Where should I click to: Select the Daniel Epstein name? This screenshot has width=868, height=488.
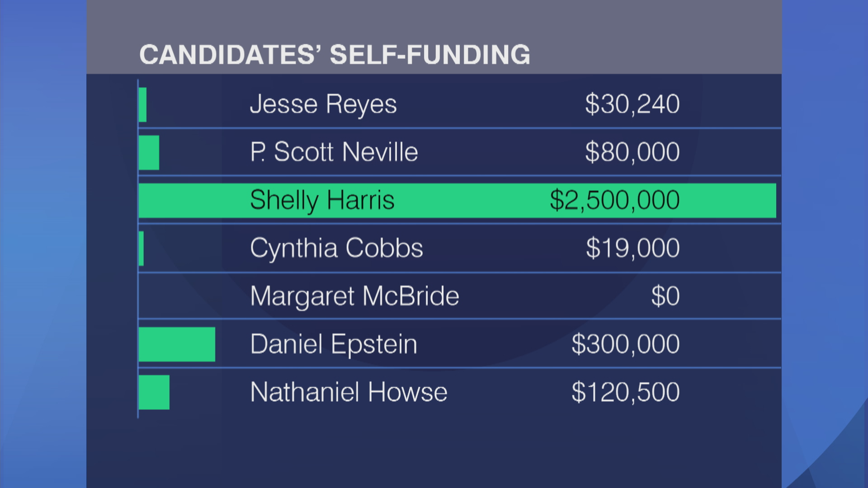click(334, 345)
